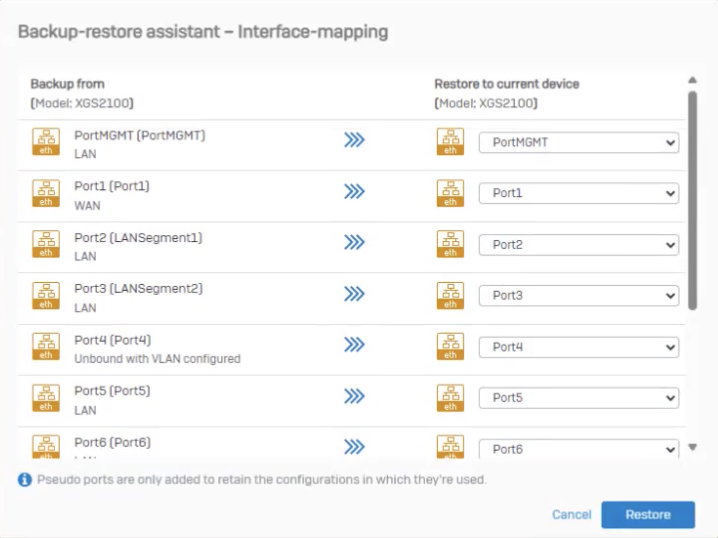718x538 pixels.
Task: Click the mapping arrows in Port3 row
Action: click(354, 295)
